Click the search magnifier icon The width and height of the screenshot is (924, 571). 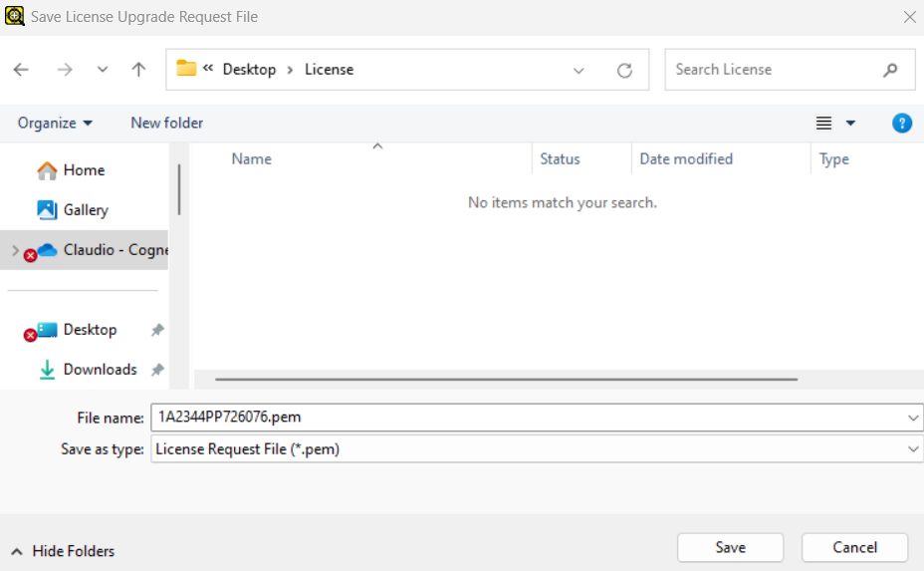(890, 70)
